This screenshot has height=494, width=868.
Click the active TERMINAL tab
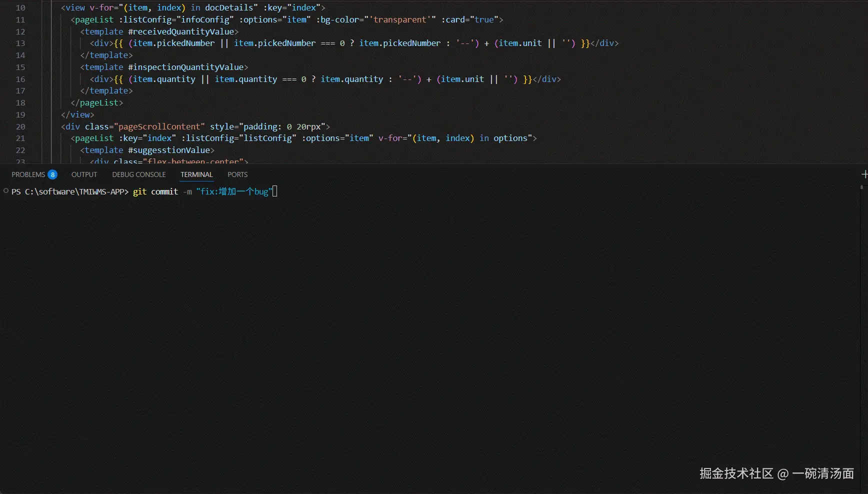coord(196,174)
